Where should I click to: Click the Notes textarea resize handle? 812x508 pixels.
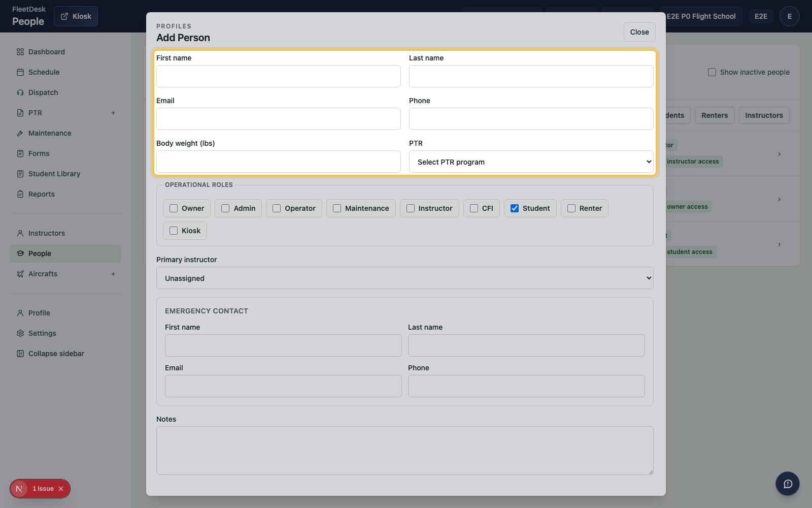(x=650, y=471)
